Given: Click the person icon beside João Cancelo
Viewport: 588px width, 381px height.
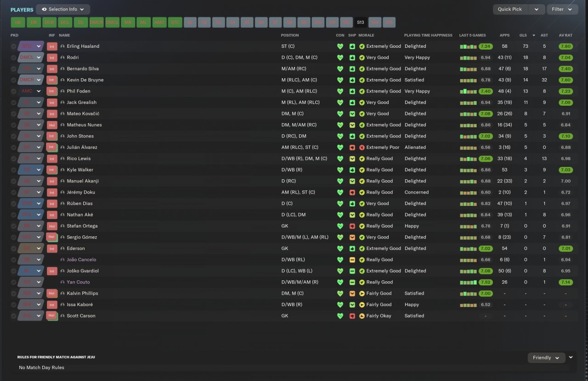Looking at the screenshot, I should pyautogui.click(x=62, y=260).
